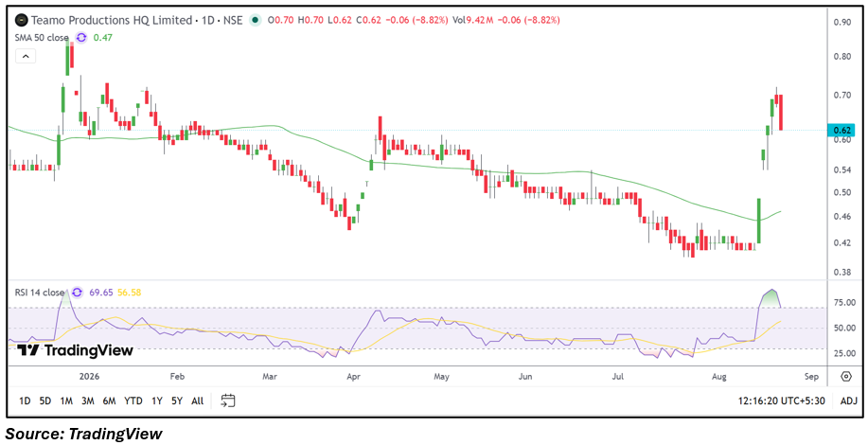Select the 1Y time range

157,400
